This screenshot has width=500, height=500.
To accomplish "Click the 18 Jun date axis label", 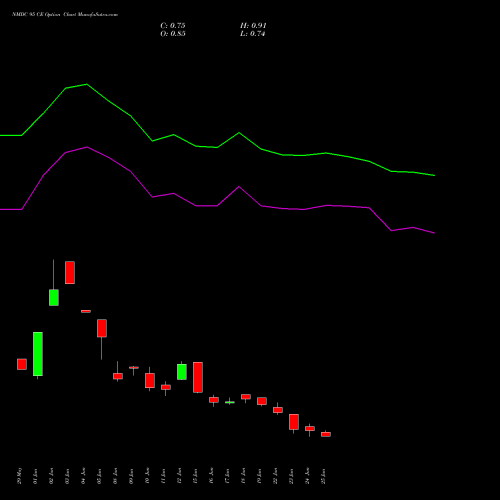I will pos(243,476).
